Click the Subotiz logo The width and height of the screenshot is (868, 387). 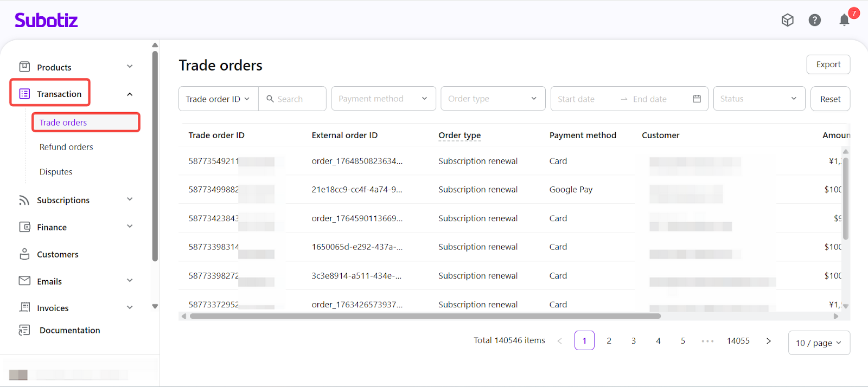click(x=46, y=21)
